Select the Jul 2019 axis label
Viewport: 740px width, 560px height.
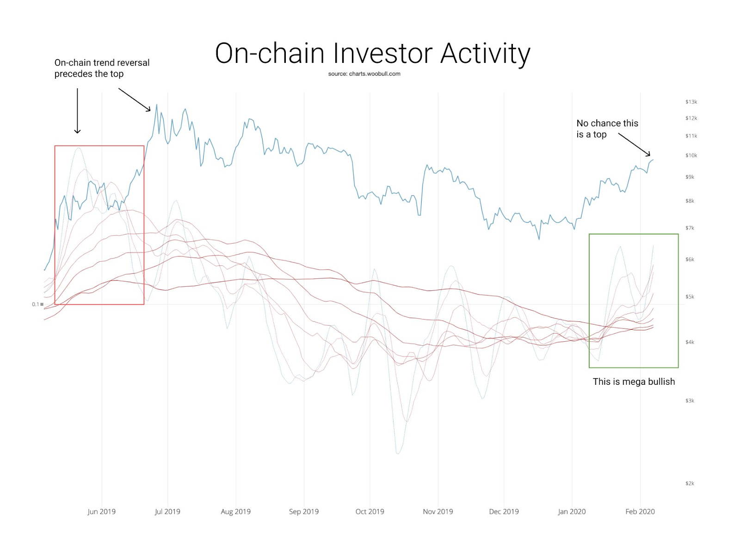point(167,511)
